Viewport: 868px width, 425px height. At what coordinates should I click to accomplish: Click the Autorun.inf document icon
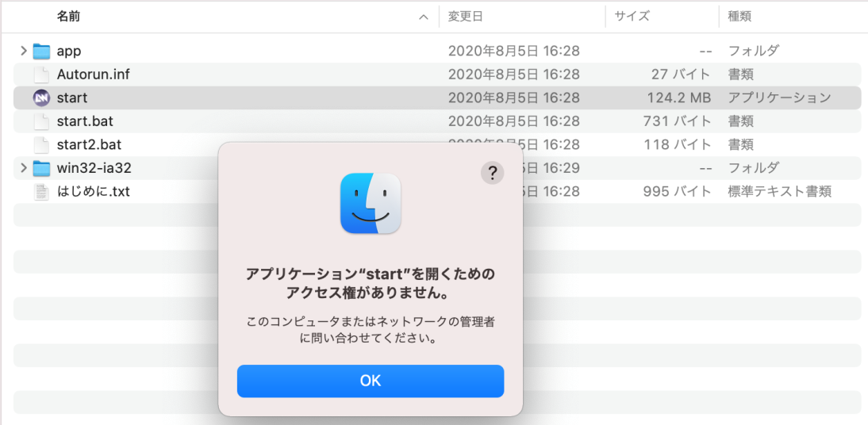pos(41,75)
